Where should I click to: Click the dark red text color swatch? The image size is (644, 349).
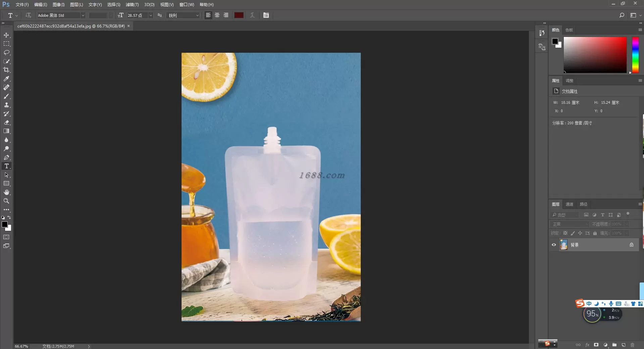(x=239, y=15)
